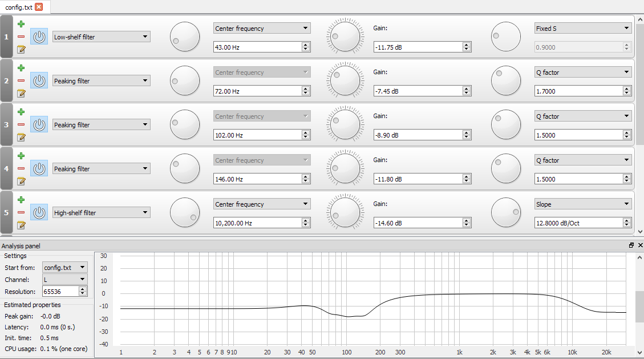Screen dimensions: 644x359
Task: Click the row 2 Q factor dial knob
Action: coord(506,80)
